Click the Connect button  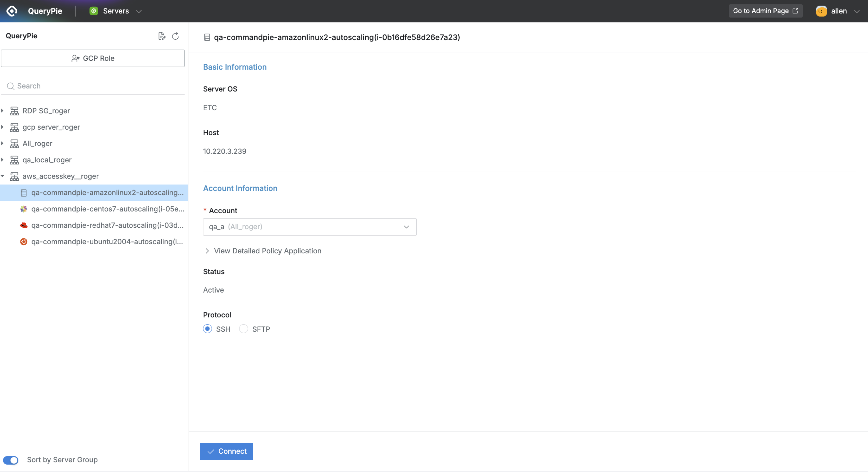click(226, 451)
